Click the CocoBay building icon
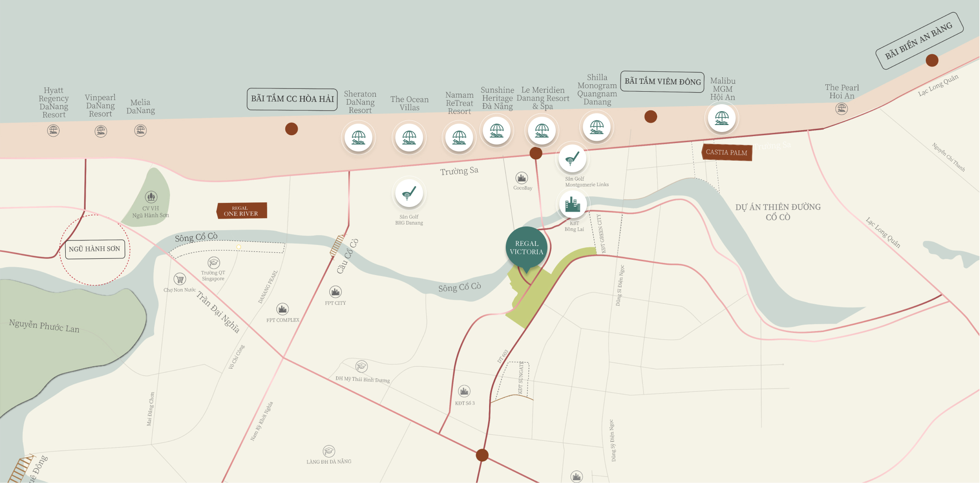Viewport: 980px width, 483px height. click(x=522, y=178)
